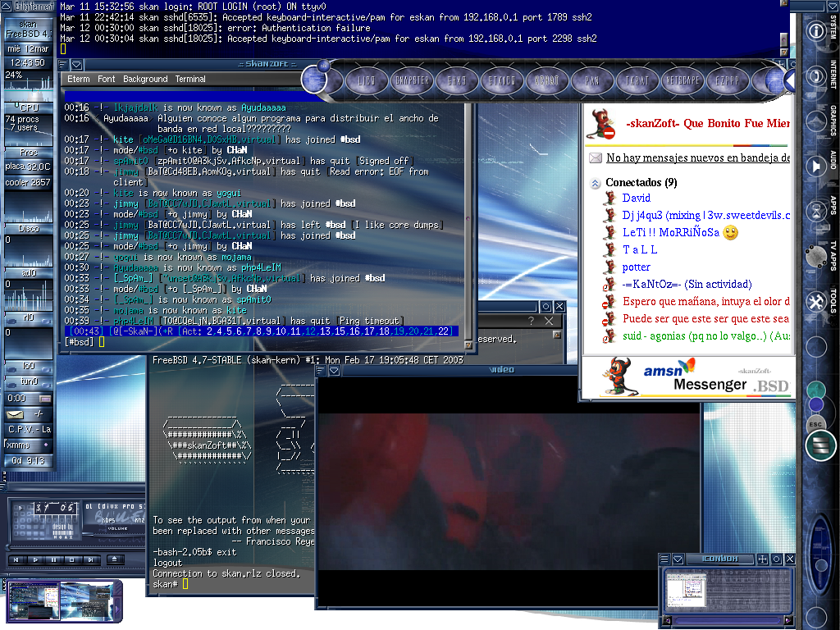Viewport: 840px width, 630px height.
Task: Select contact LeTi !! MoRRiÑoSa
Action: pyautogui.click(x=671, y=232)
